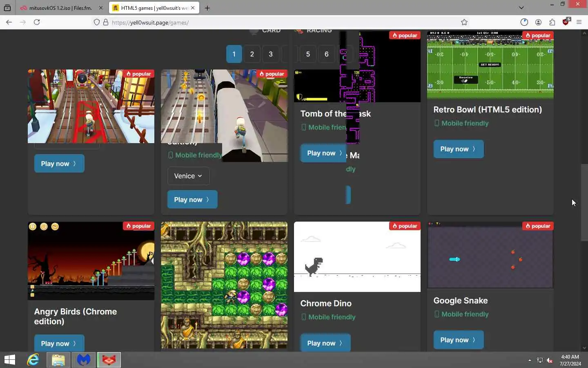Open the Venice city dropdown
The width and height of the screenshot is (588, 368).
coord(188,176)
